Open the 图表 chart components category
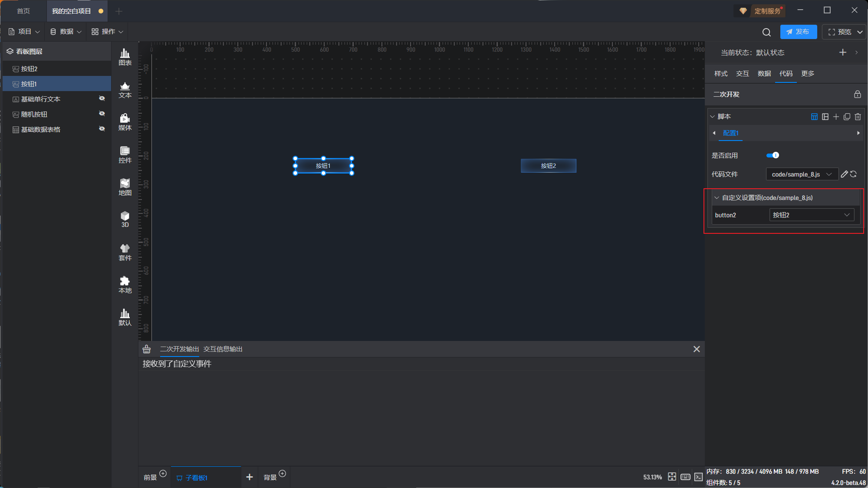The width and height of the screenshot is (868, 488). [125, 57]
